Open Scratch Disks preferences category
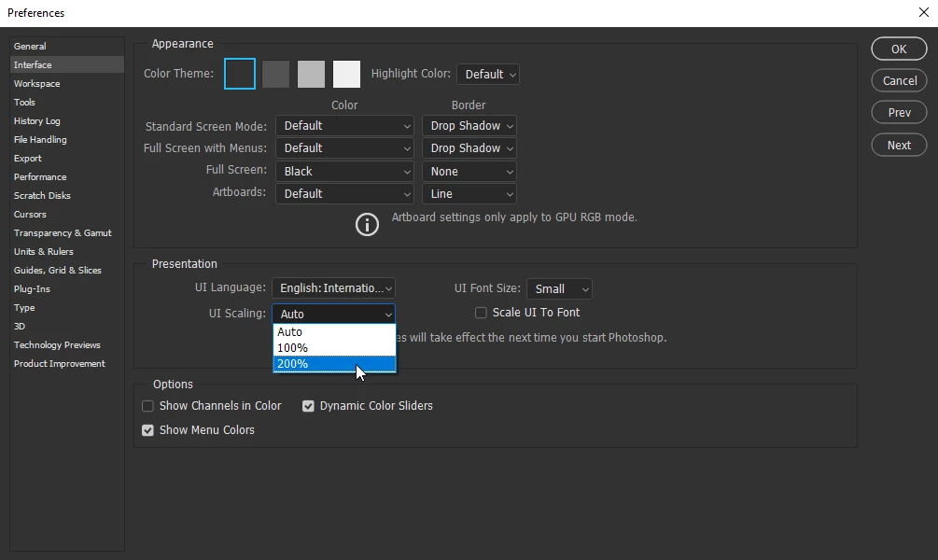This screenshot has width=938, height=560. coord(67,196)
